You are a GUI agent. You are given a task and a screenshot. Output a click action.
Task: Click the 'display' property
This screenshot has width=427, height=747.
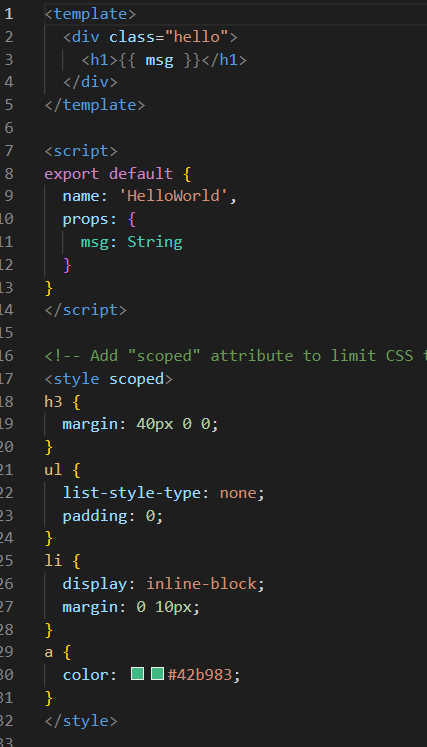point(95,584)
